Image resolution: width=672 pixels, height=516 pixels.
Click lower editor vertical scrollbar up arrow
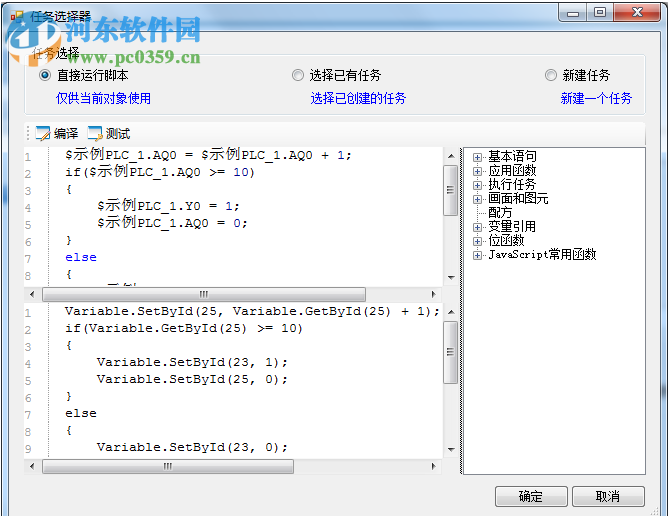451,312
